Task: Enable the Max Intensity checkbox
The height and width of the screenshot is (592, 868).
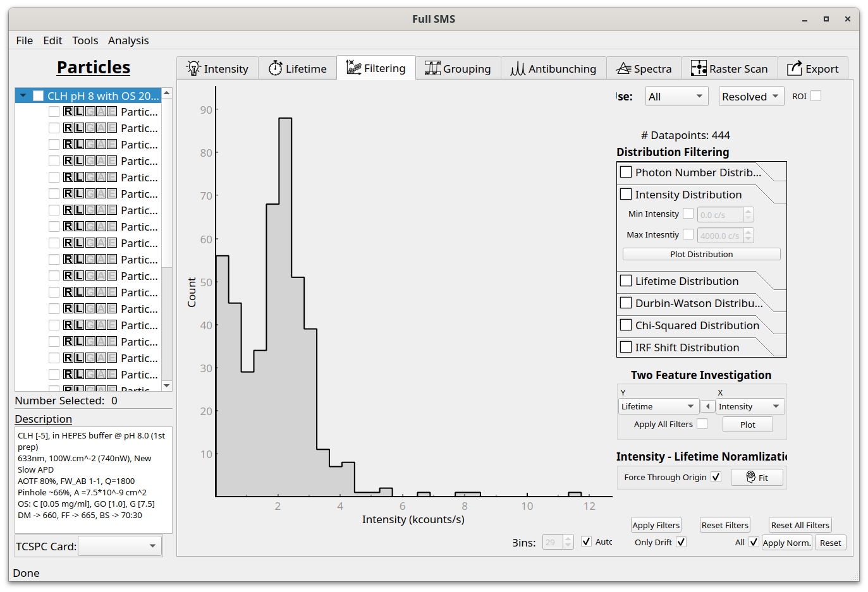Action: [688, 234]
